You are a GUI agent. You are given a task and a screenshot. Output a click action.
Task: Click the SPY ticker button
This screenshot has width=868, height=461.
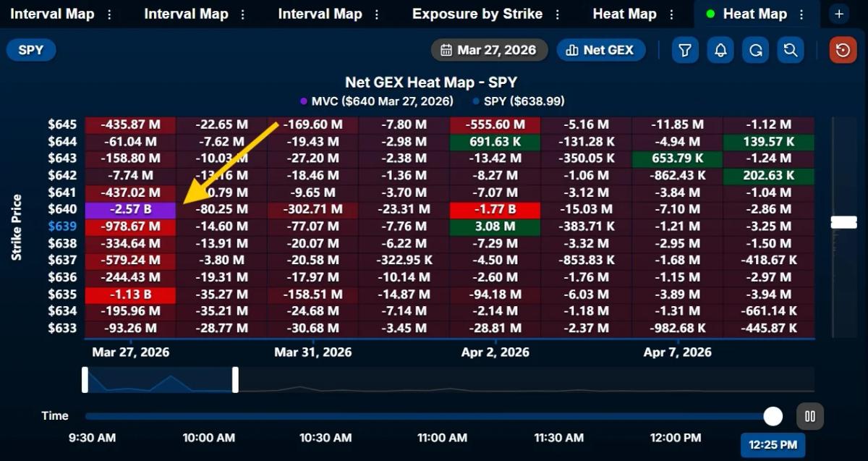tap(30, 50)
